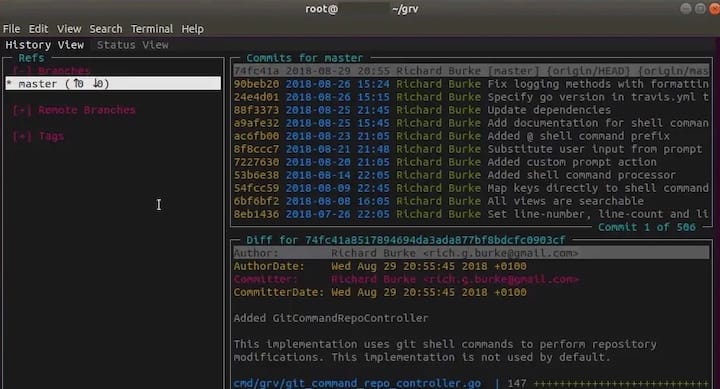Select commit 88f3373 Update dependencies
Image resolution: width=720 pixels, height=389 pixels.
pyautogui.click(x=471, y=110)
